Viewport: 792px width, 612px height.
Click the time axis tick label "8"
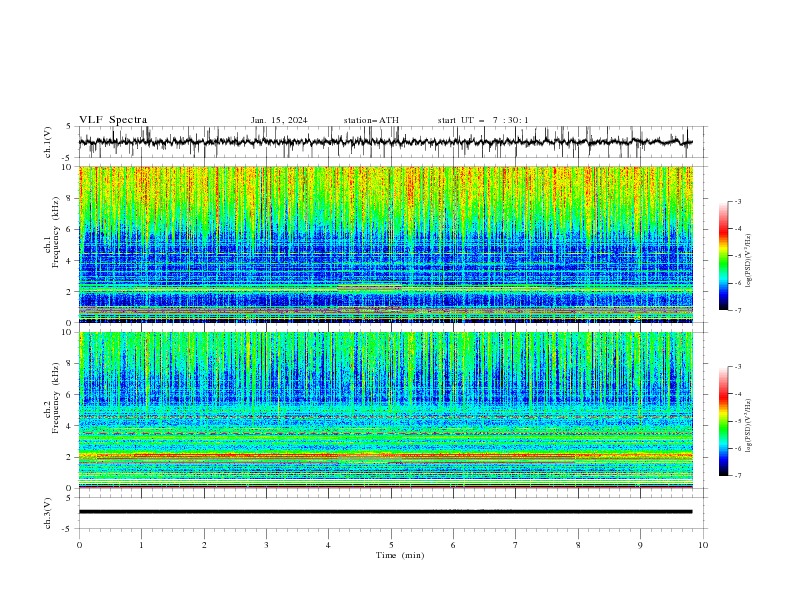click(x=578, y=545)
